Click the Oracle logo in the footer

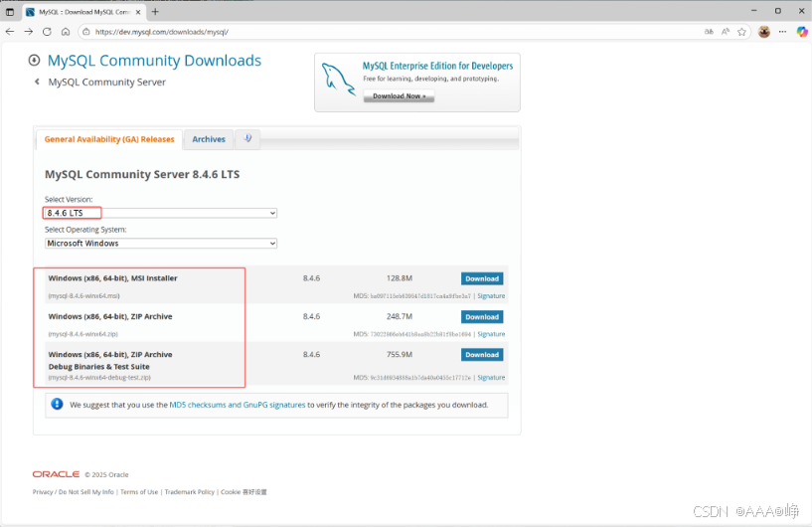(56, 474)
